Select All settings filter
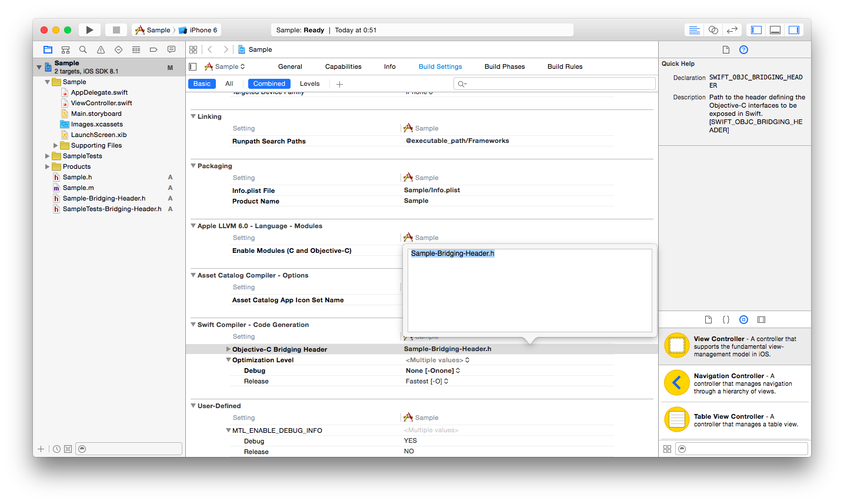This screenshot has width=844, height=504. [x=229, y=84]
